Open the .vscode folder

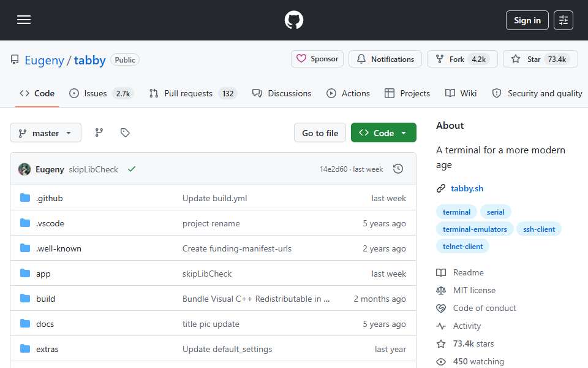(50, 223)
